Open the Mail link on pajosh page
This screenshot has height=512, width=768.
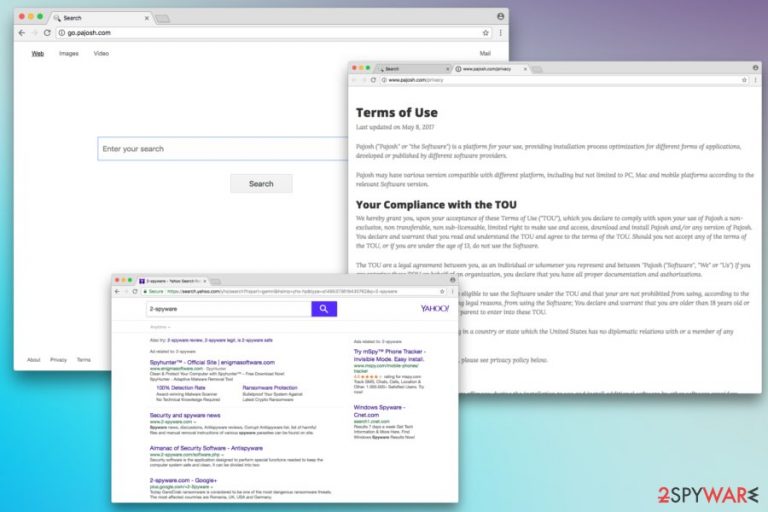point(485,53)
